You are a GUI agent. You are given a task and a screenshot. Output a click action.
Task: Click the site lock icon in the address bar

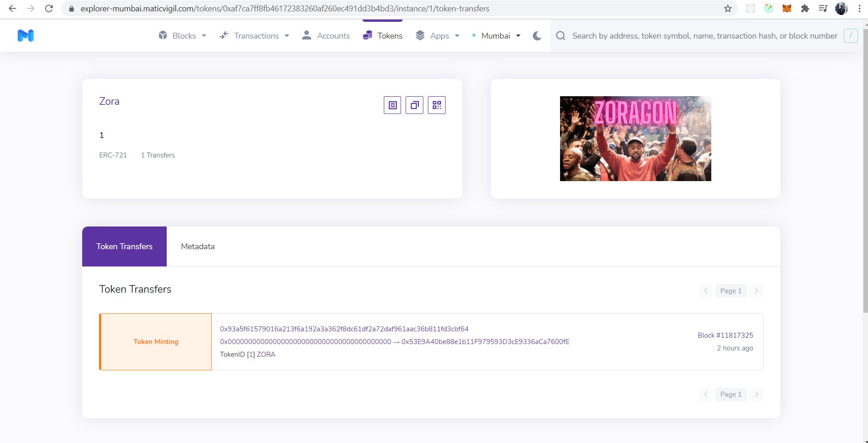tap(71, 9)
